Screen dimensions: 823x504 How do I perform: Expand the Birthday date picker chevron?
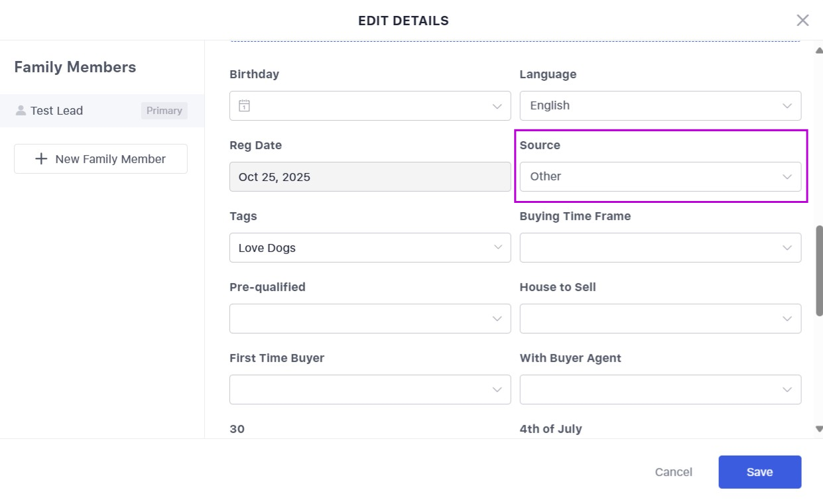tap(497, 106)
